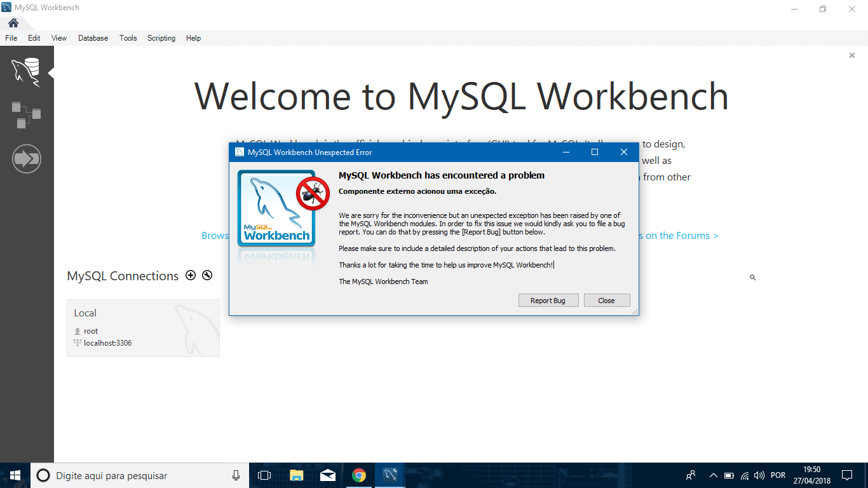Open Task View on the taskbar
The height and width of the screenshot is (488, 868).
pyautogui.click(x=264, y=475)
